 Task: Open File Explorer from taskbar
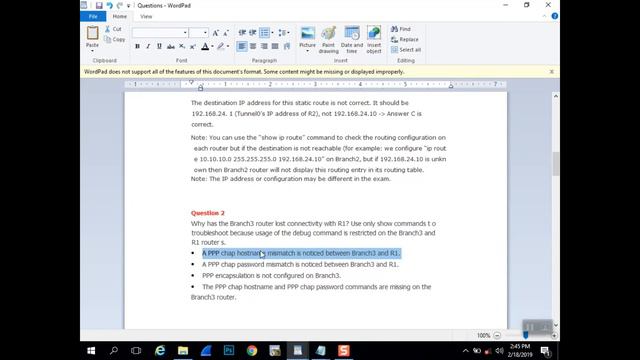pos(183,351)
